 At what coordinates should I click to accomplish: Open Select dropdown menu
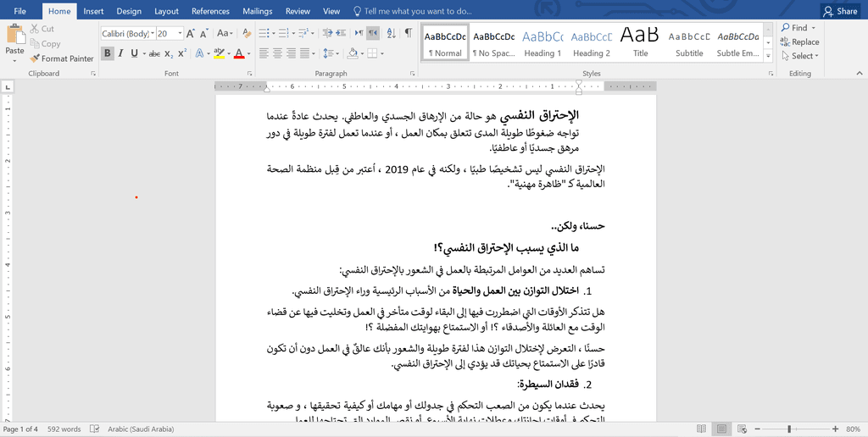[x=799, y=56]
